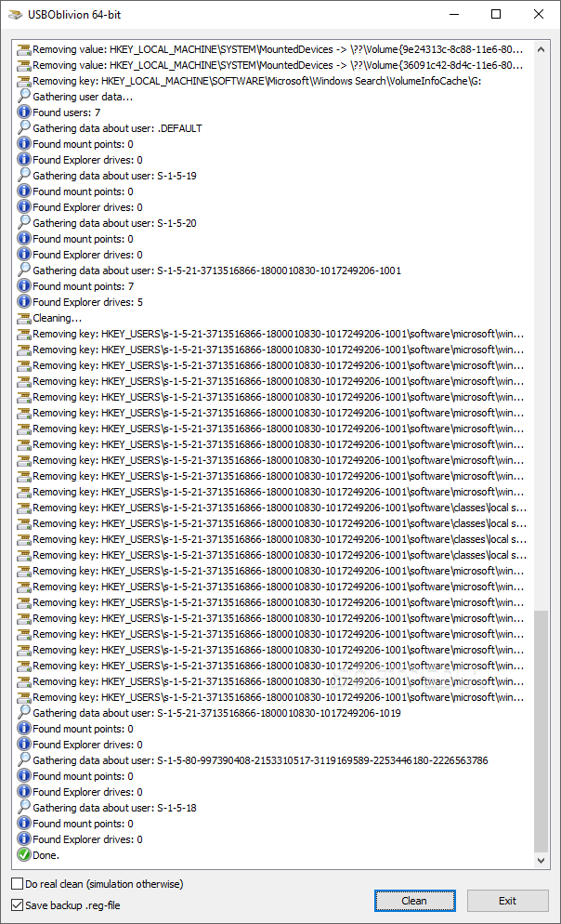Close the USBOblivion window
This screenshot has width=561, height=924.
click(539, 14)
